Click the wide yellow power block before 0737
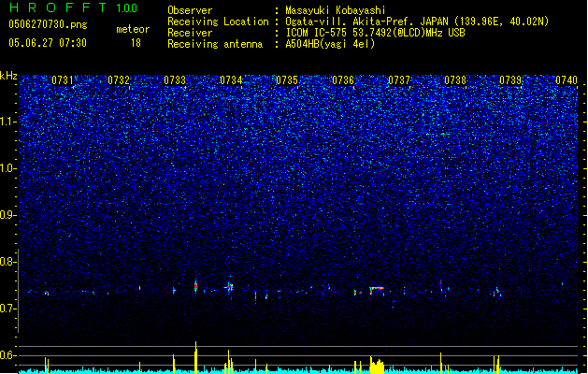The width and height of the screenshot is (588, 374). 377,366
